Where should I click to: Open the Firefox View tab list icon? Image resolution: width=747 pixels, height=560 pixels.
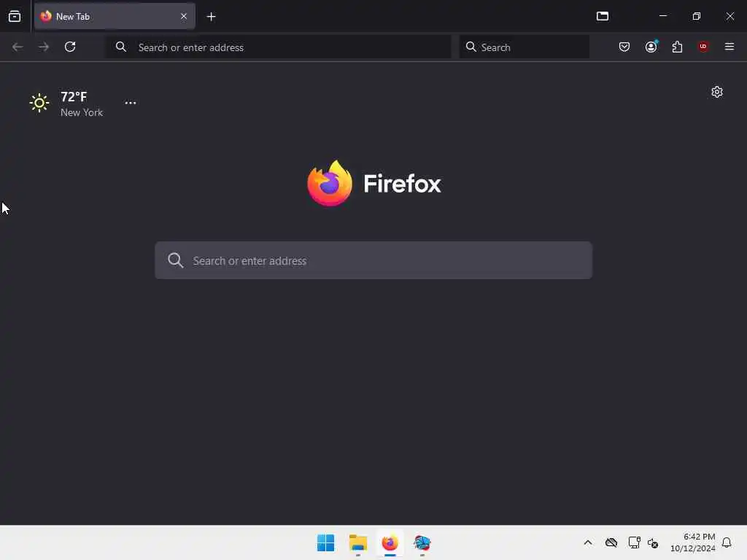(15, 16)
